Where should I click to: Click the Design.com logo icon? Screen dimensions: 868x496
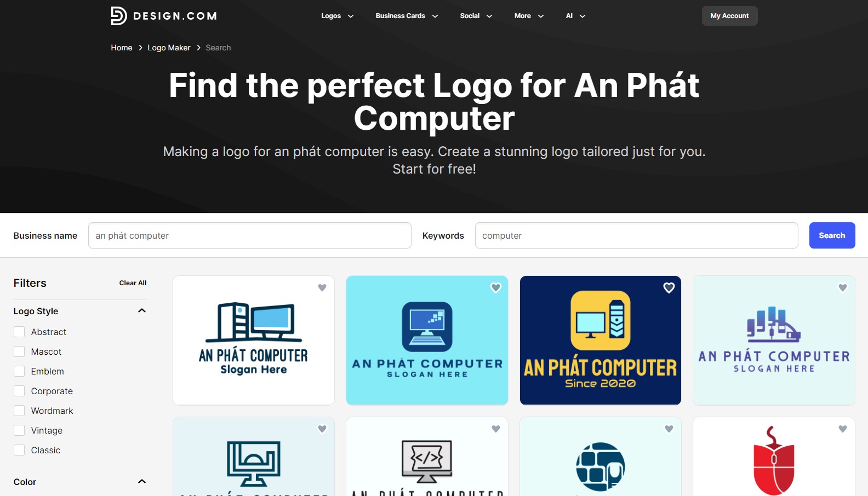[118, 16]
